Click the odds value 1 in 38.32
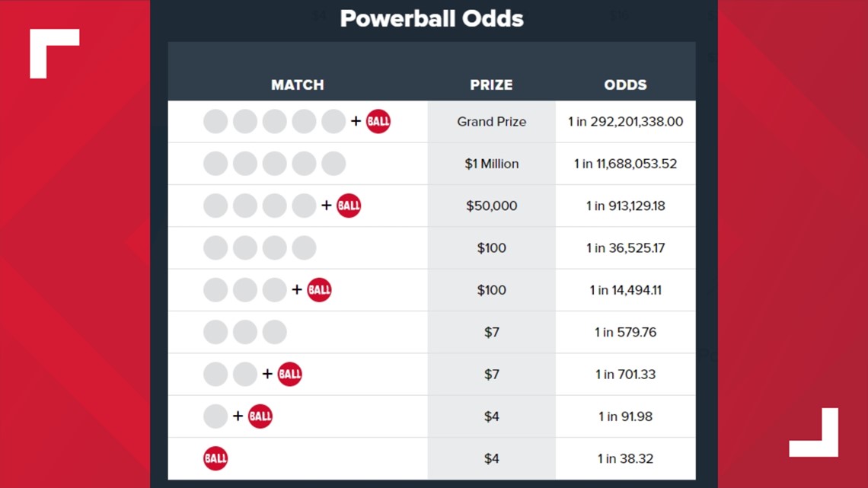 tap(626, 458)
